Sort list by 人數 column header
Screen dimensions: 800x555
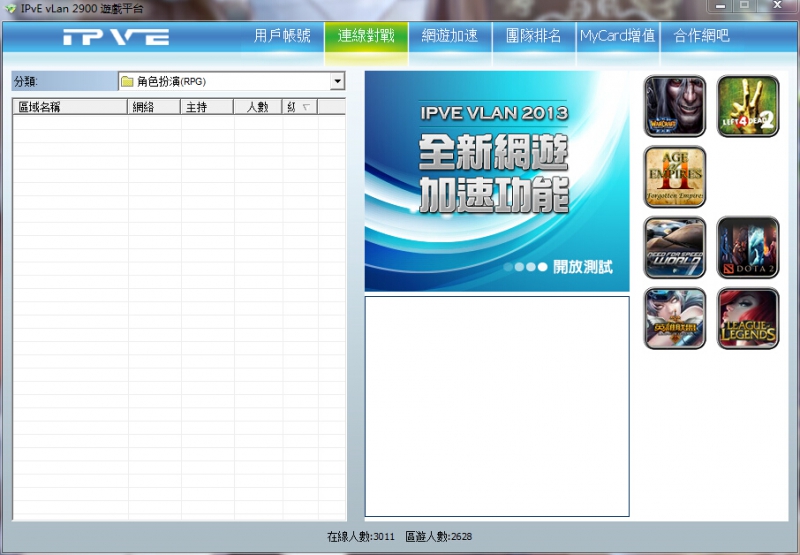tap(257, 107)
